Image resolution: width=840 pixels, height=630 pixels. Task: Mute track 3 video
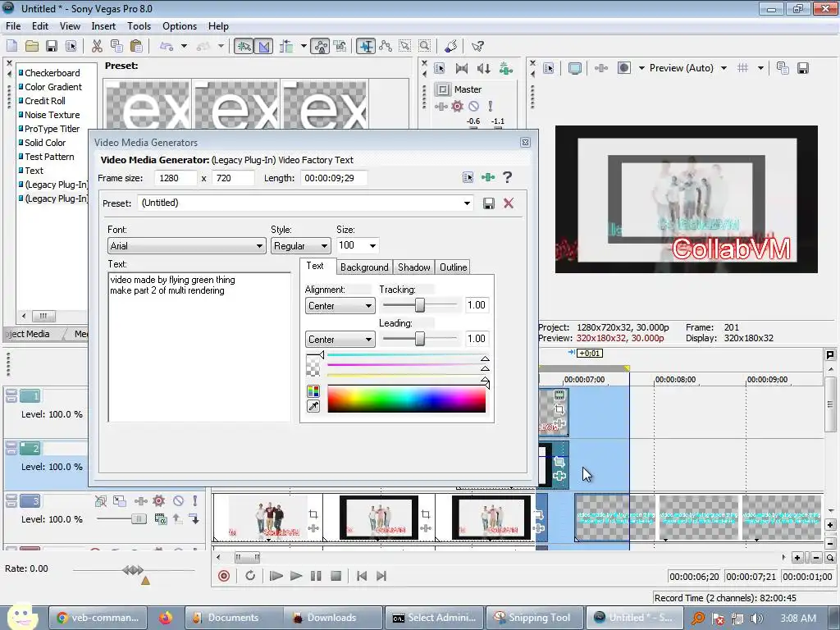tap(178, 501)
